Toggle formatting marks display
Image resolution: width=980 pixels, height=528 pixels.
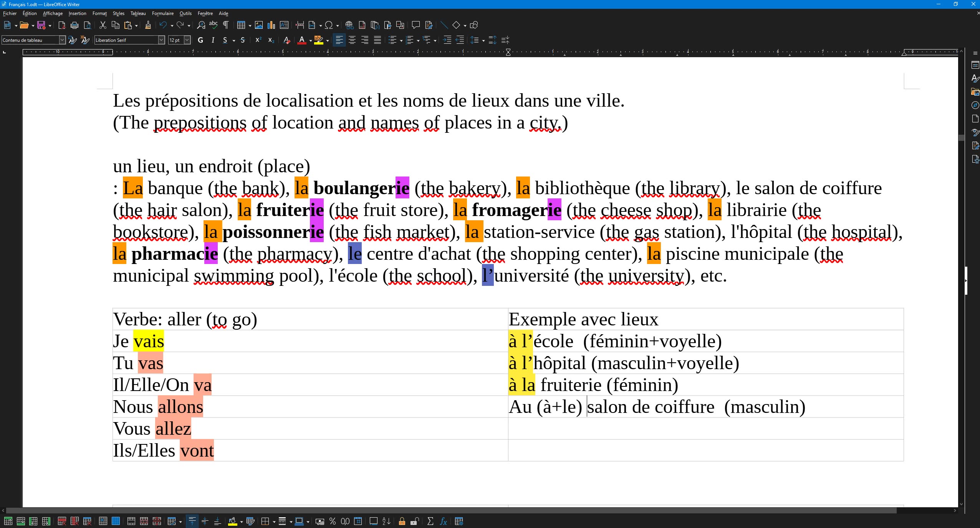(x=226, y=25)
